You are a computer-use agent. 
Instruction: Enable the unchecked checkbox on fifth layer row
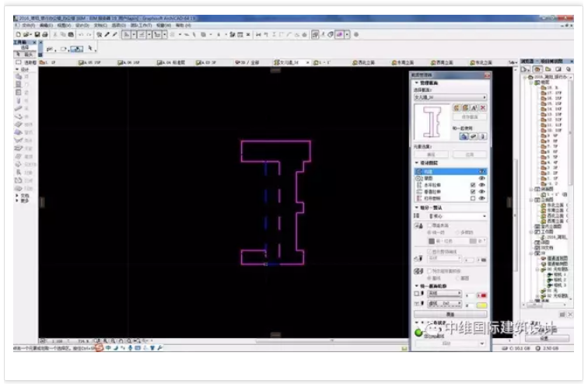coord(473,198)
